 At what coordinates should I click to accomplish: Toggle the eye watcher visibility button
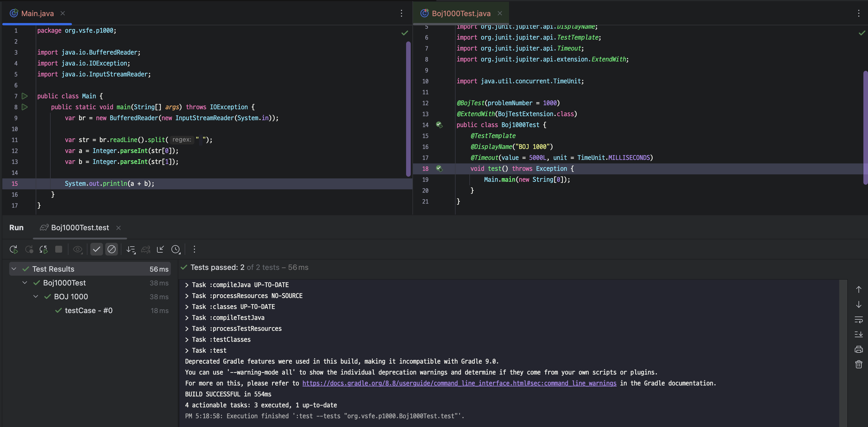(x=77, y=249)
